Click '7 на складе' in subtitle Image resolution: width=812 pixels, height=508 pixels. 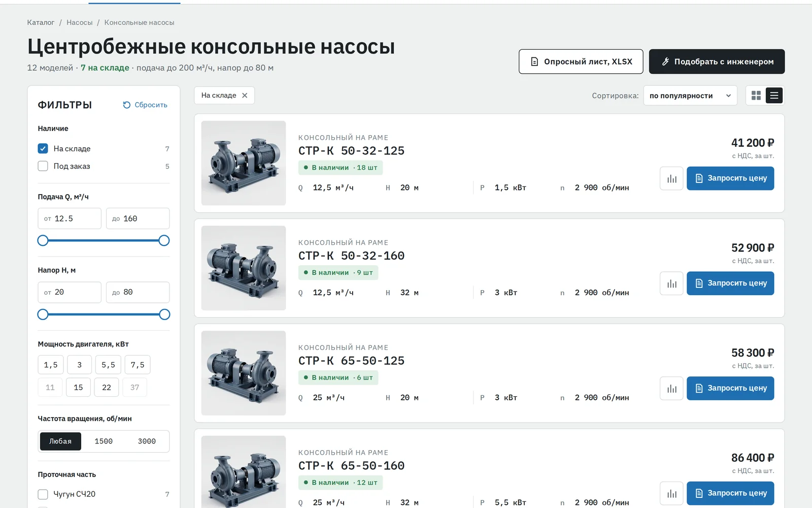tap(105, 68)
